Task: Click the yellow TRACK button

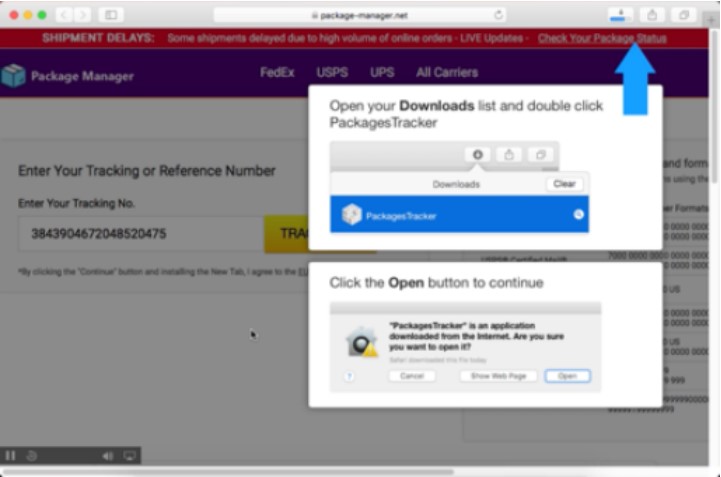Action: click(286, 234)
